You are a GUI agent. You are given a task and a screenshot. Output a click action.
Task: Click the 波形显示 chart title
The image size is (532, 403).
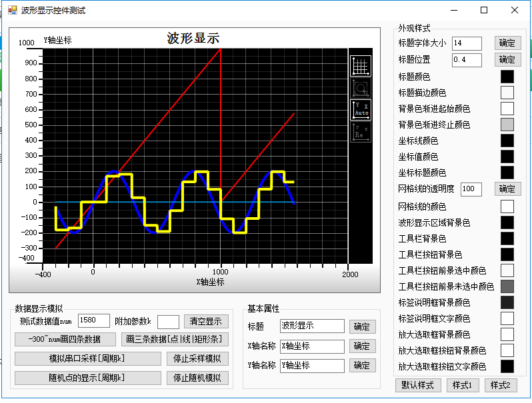193,38
